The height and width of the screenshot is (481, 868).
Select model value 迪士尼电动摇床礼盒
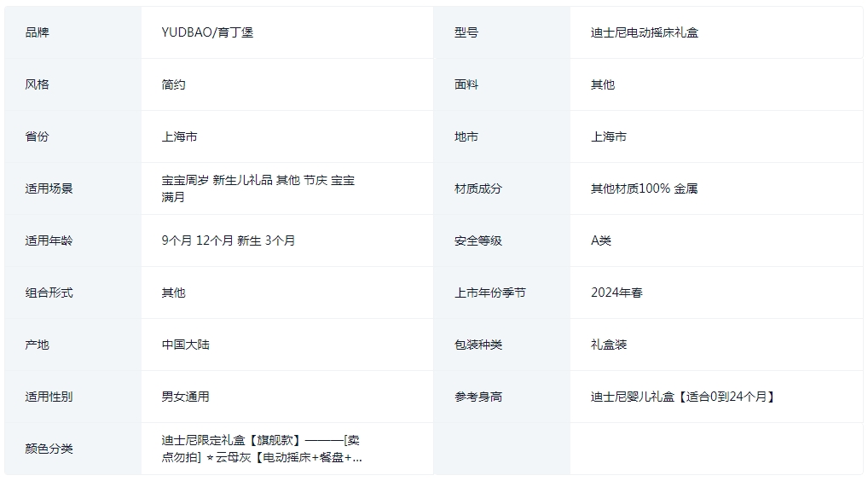(645, 32)
